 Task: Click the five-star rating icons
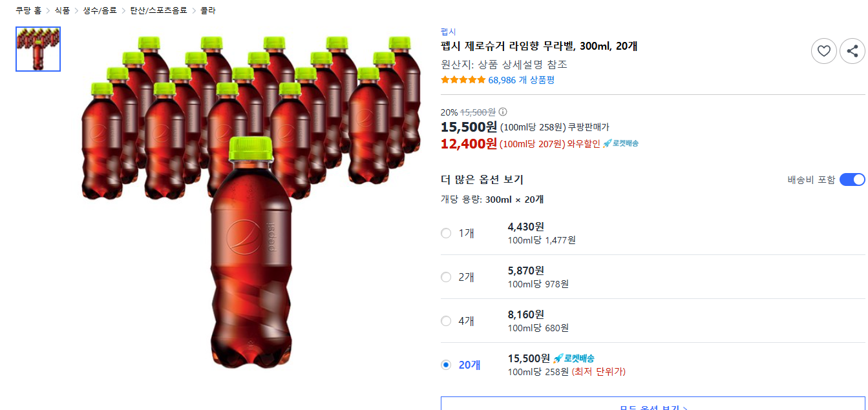click(463, 80)
